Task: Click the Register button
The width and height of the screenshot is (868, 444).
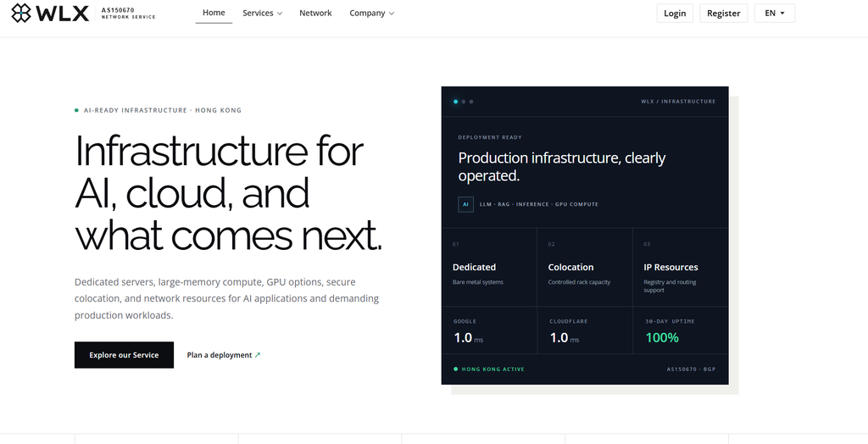Action: click(x=724, y=14)
